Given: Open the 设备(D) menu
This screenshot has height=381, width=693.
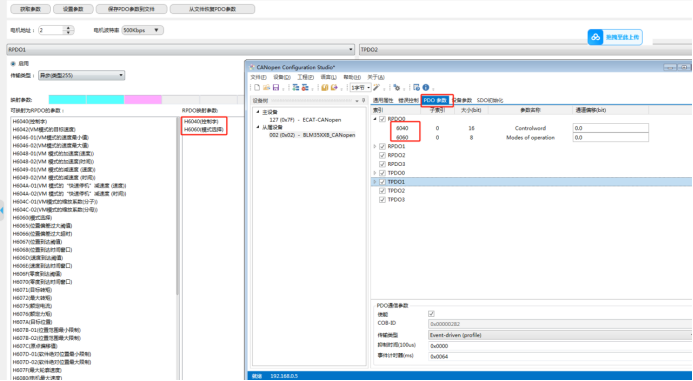Looking at the screenshot, I should pos(282,77).
